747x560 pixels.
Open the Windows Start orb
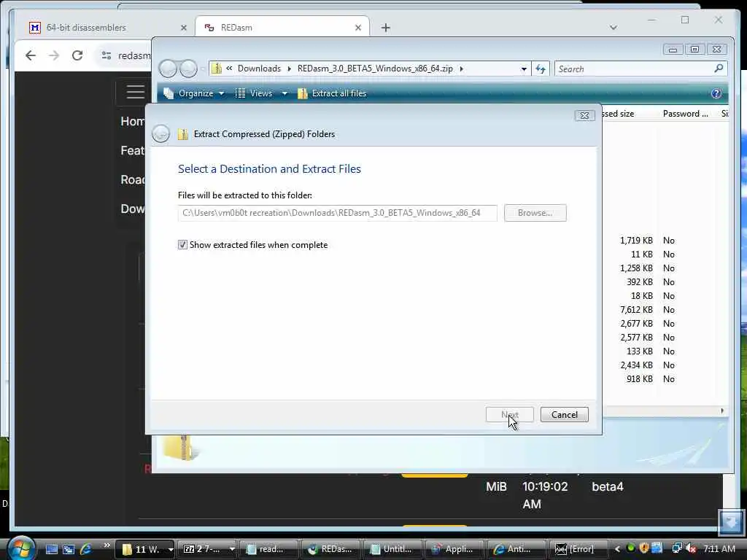(x=20, y=548)
